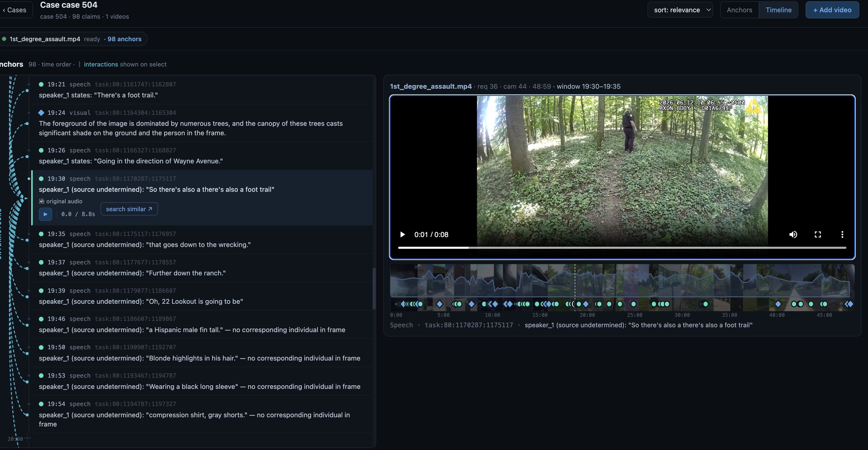This screenshot has height=450, width=868.
Task: Click green speech dot for 19:54 anchor
Action: coord(41,404)
